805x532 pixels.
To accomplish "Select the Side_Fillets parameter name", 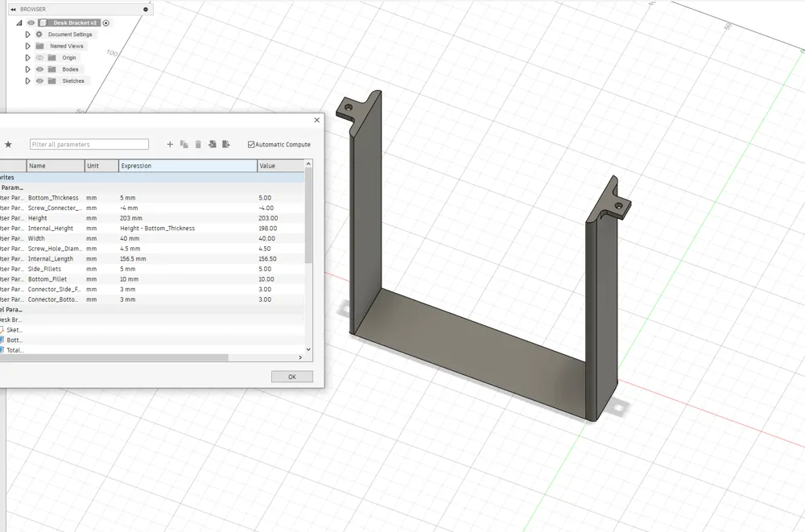I will (x=44, y=269).
